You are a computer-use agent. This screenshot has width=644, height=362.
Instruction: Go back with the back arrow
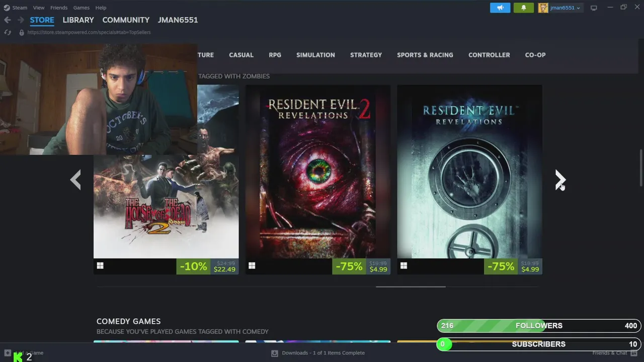pos(8,20)
